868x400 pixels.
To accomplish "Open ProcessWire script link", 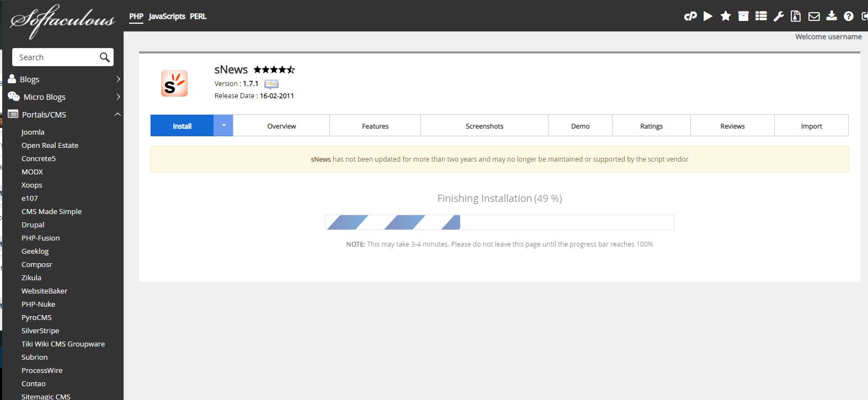I will [x=42, y=370].
